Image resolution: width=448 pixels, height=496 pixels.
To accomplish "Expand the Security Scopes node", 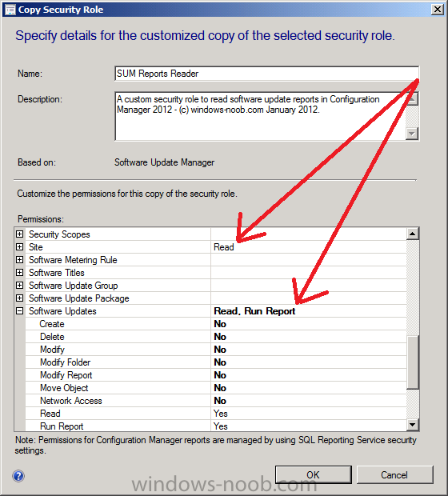I will click(x=20, y=234).
